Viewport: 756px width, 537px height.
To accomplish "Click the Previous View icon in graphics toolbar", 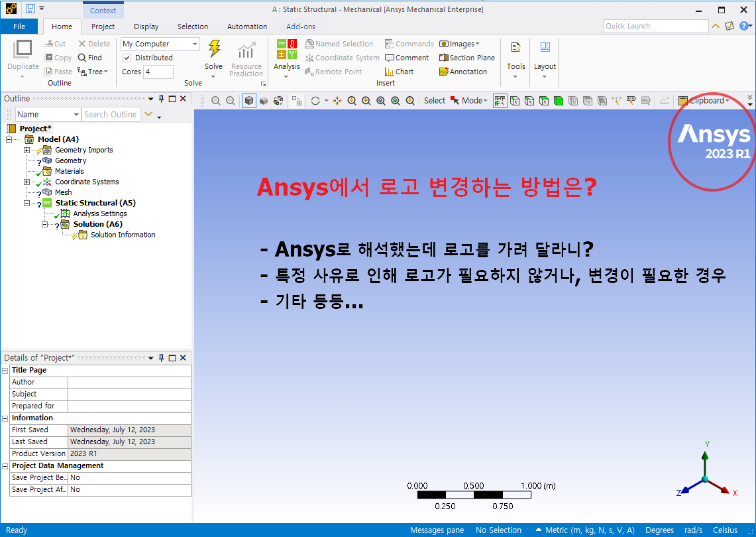I will pos(216,101).
